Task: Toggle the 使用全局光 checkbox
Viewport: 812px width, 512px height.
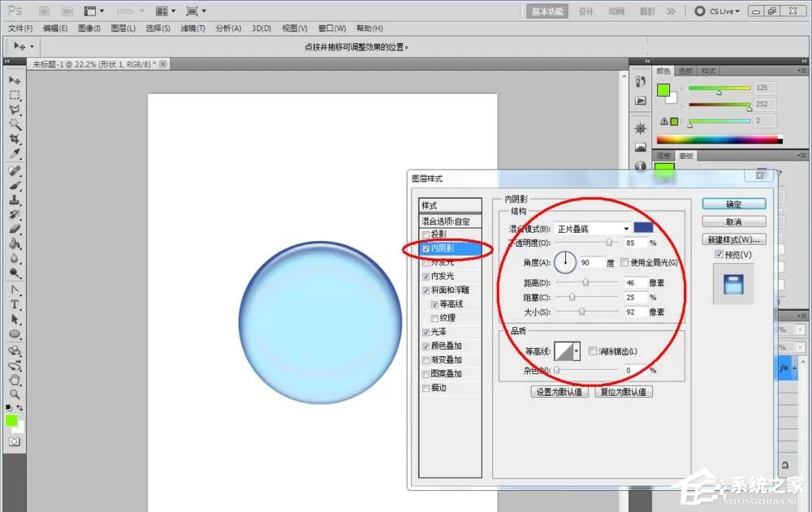Action: coord(624,262)
